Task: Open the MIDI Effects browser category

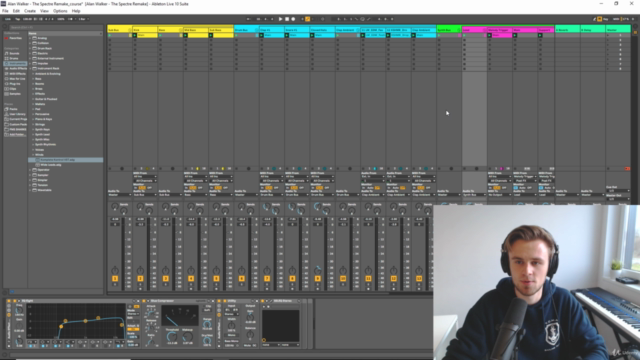Action: [17, 73]
